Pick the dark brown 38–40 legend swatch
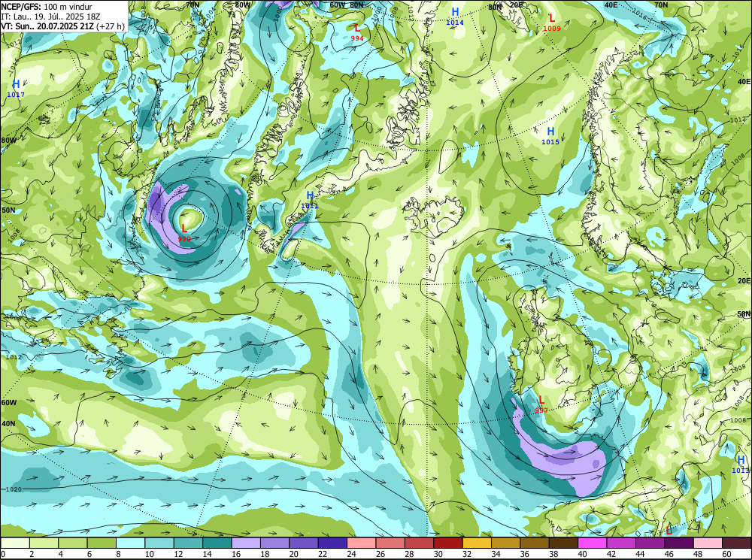 (563, 543)
